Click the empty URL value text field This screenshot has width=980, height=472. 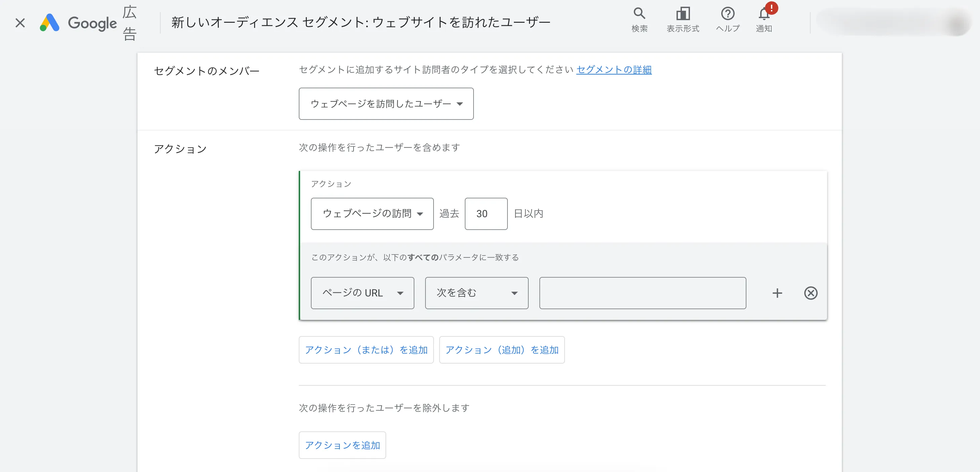pyautogui.click(x=642, y=293)
